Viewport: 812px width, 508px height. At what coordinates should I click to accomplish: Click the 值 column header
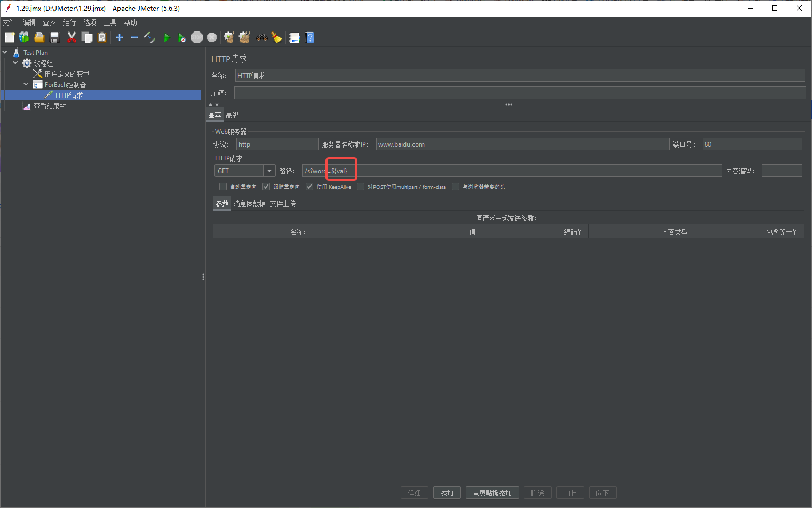472,232
